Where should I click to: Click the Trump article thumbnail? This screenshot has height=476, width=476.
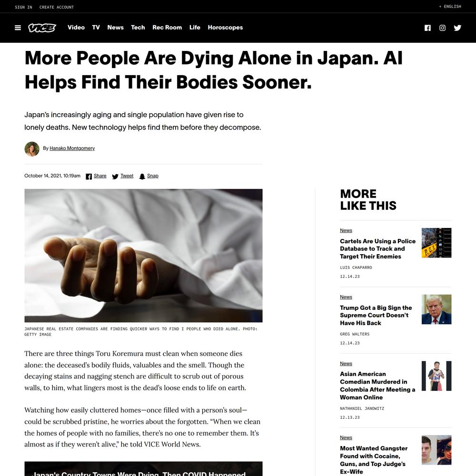[436, 309]
